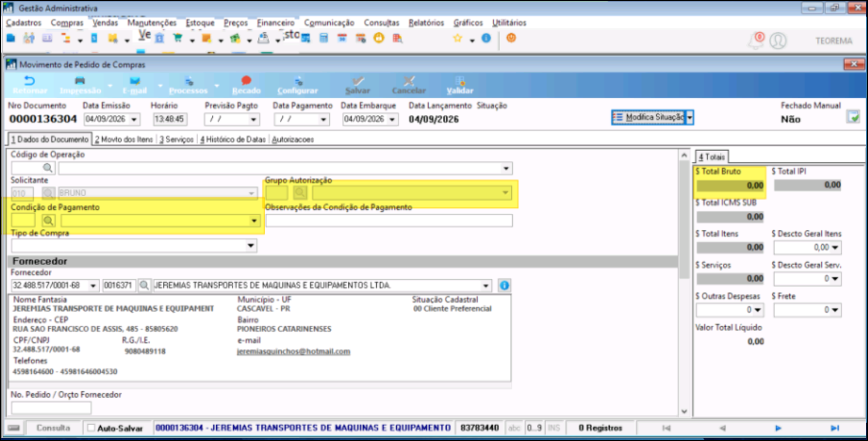Click the Modifica Situação button
Image resolution: width=868 pixels, height=441 pixels.
(648, 117)
